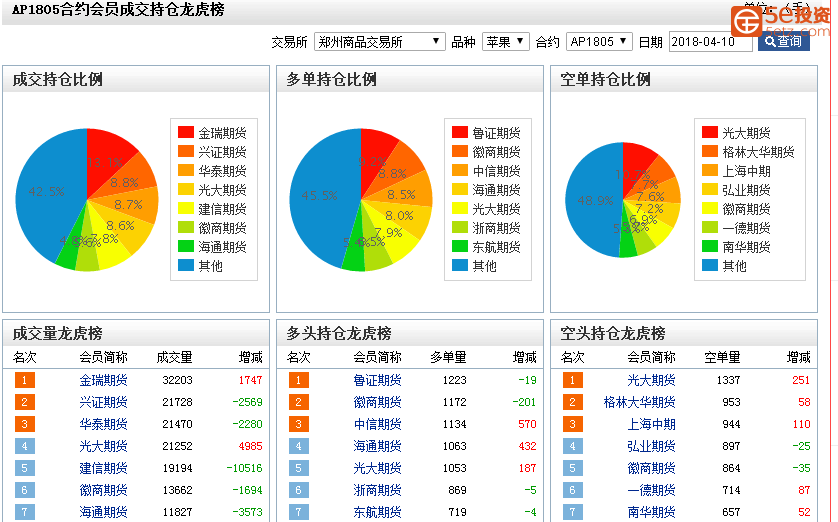Open 光大期货 link in 空头持仓龙虎榜
This screenshot has height=522, width=838.
pyautogui.click(x=651, y=380)
